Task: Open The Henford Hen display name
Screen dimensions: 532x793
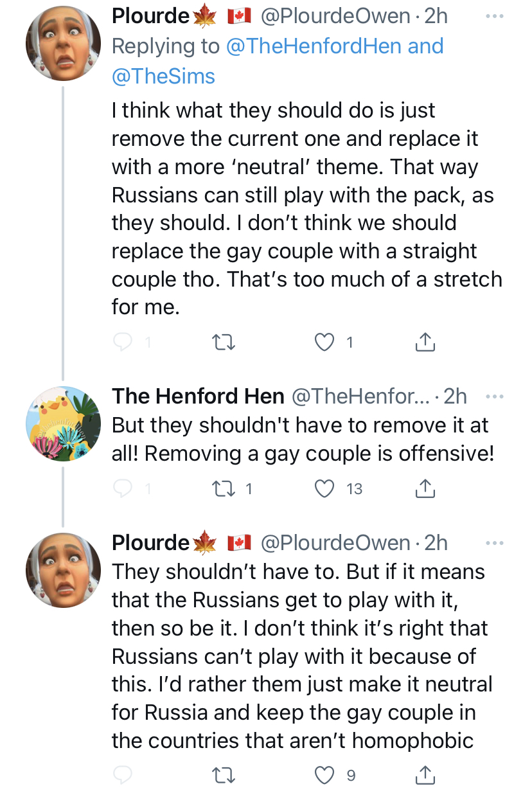Action: coord(198,396)
